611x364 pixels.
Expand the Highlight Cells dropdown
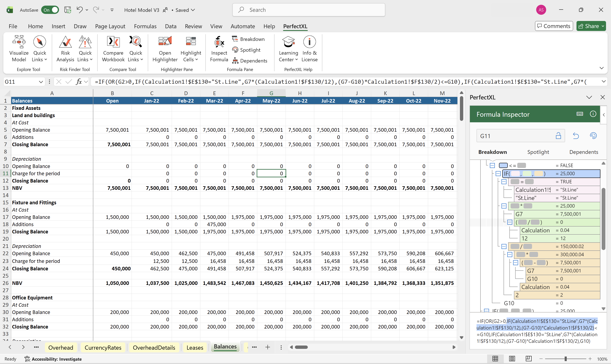pos(191,60)
